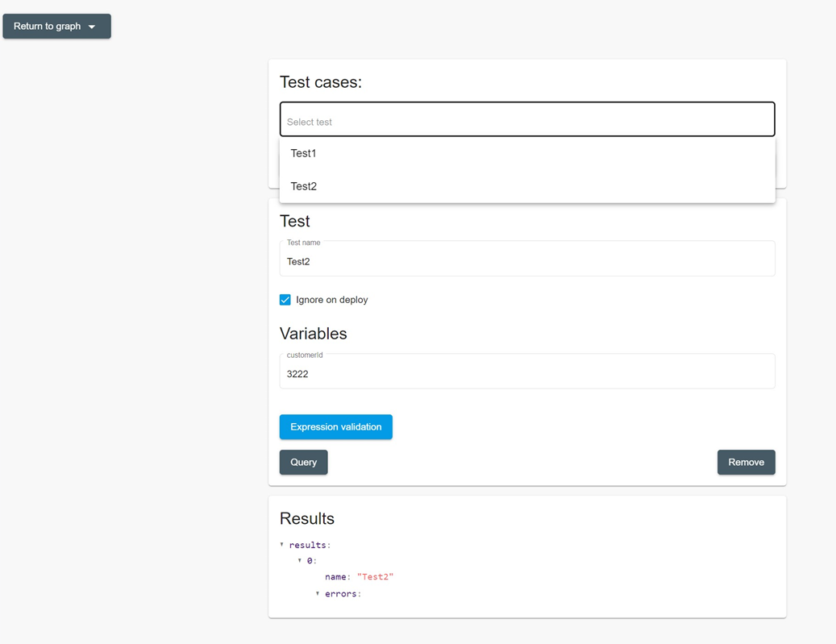Focus the Select test combo box
The height and width of the screenshot is (644, 836).
coord(526,121)
